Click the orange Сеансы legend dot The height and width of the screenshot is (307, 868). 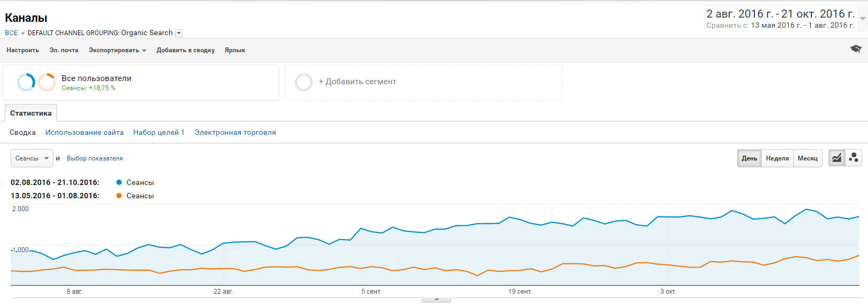[x=119, y=196]
